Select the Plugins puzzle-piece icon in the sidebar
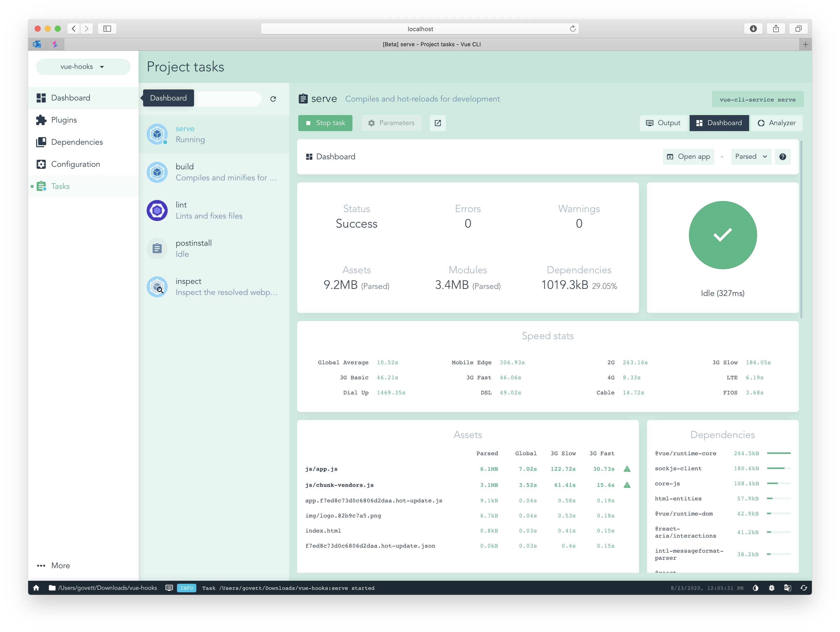The width and height of the screenshot is (840, 632). point(41,120)
